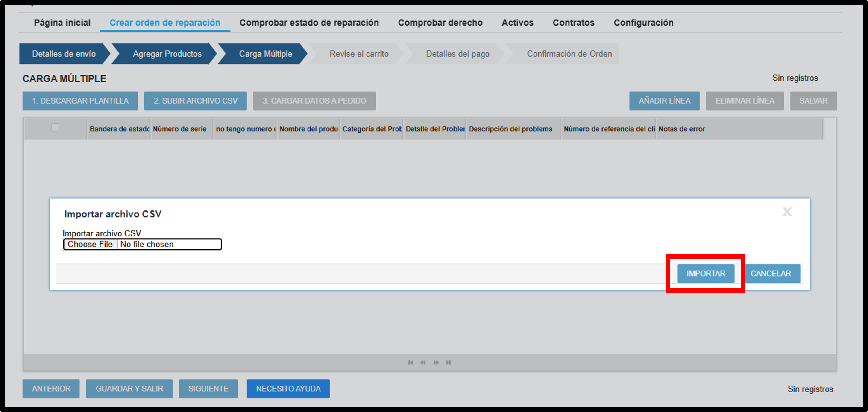Click the CANCELAR button
Viewport: 868px width, 412px height.
coord(771,274)
